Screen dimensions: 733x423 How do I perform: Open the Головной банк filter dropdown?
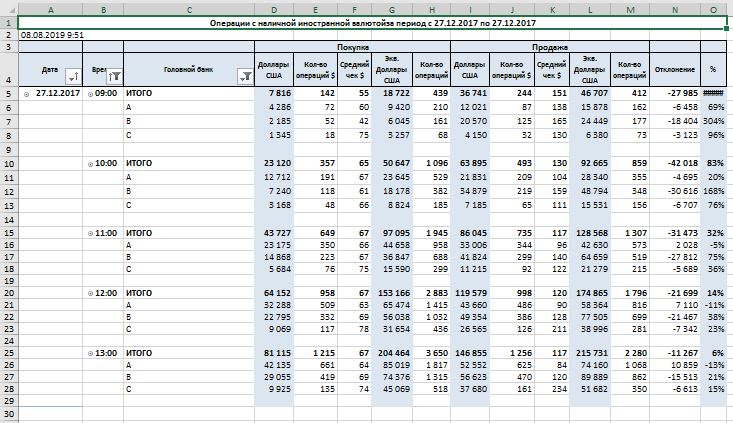[x=245, y=76]
